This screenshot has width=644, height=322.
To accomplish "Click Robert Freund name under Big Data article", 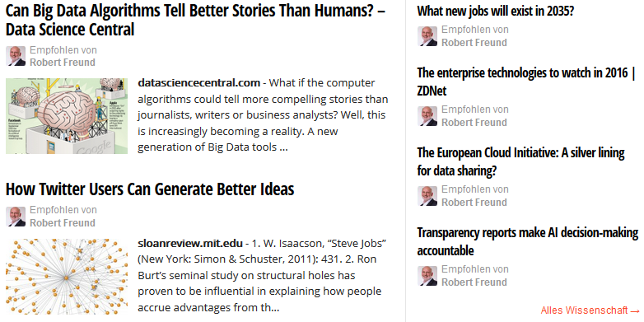I will click(63, 63).
